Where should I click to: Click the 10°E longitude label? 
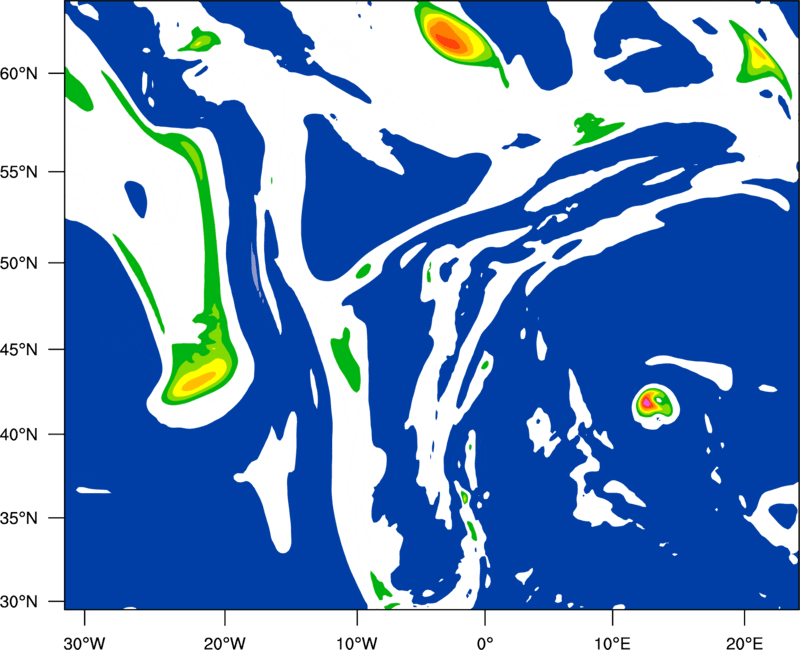click(612, 643)
